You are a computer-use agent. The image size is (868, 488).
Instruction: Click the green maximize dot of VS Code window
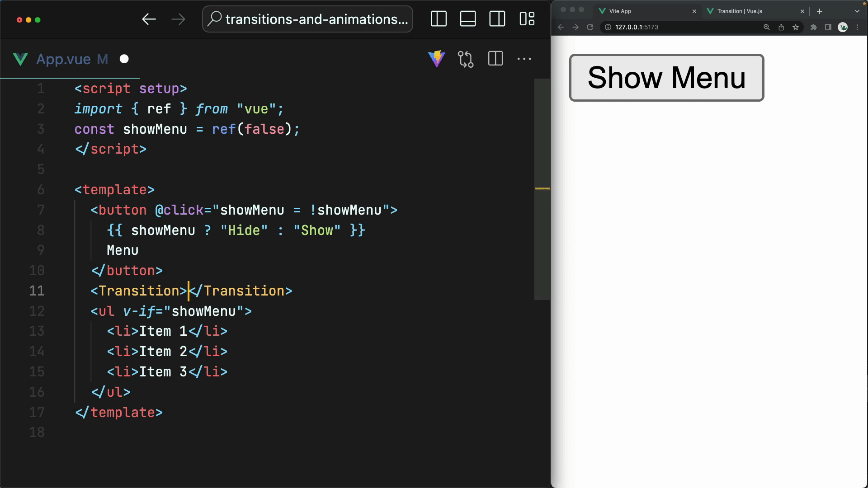(x=38, y=20)
